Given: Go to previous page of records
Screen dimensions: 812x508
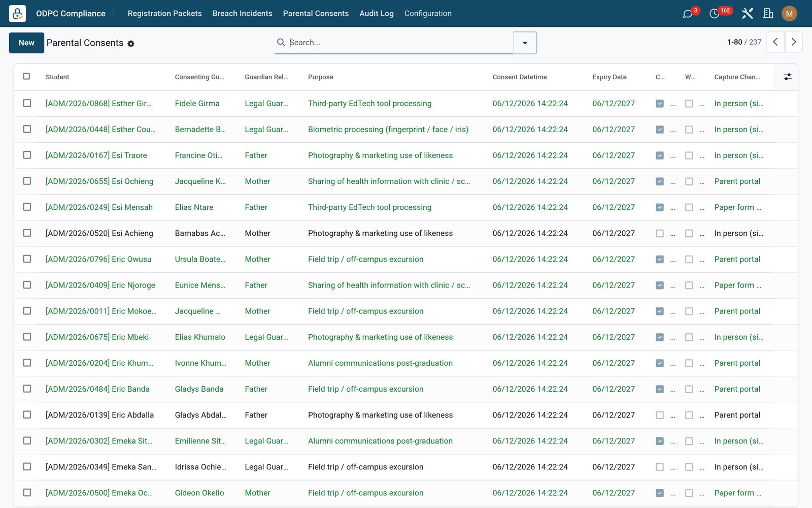Looking at the screenshot, I should pyautogui.click(x=775, y=42).
